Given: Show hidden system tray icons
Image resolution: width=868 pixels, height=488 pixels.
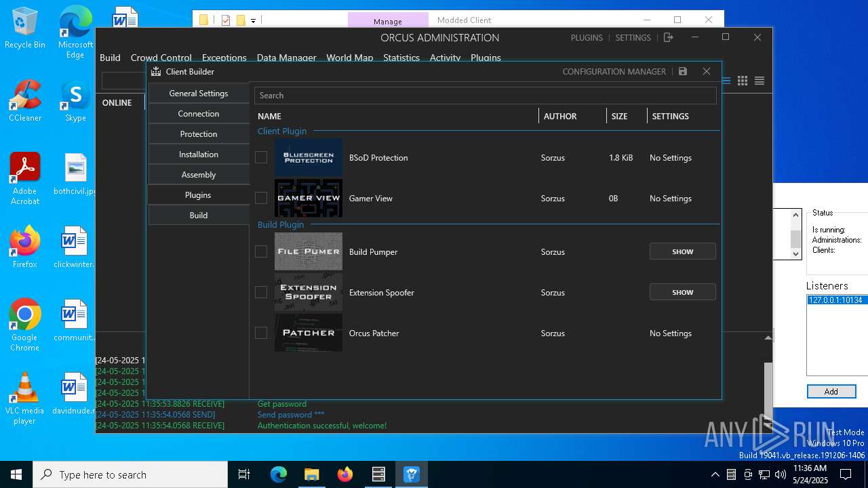Looking at the screenshot, I should coord(715,474).
